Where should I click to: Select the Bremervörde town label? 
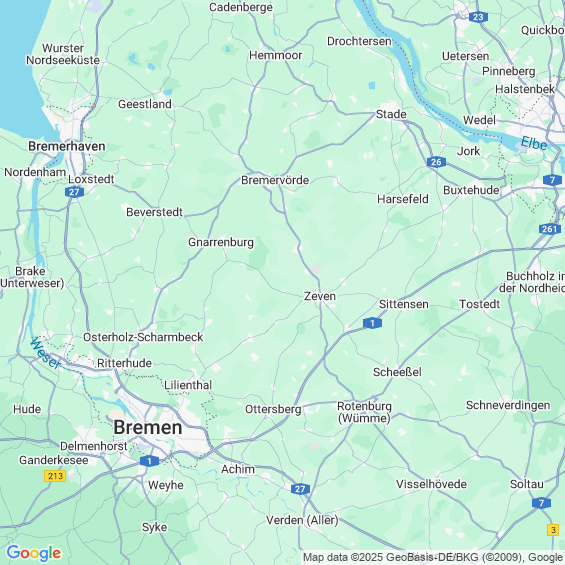[x=275, y=180]
